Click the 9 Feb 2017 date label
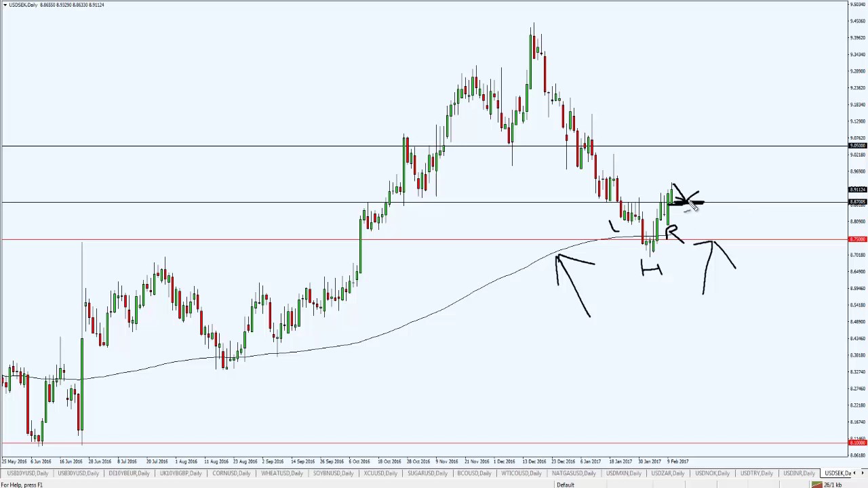Image resolution: width=868 pixels, height=488 pixels. (x=677, y=462)
